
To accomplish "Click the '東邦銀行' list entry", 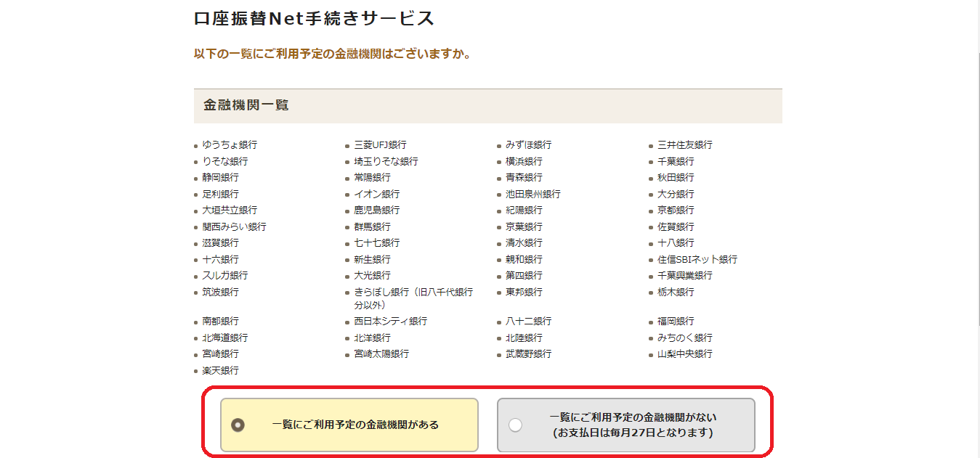I will tap(524, 292).
